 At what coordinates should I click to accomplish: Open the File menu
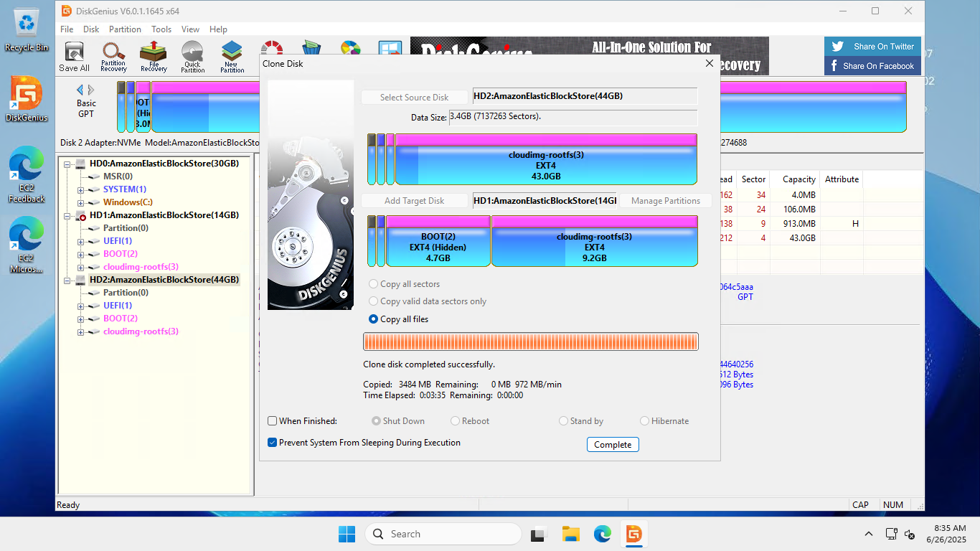pos(67,29)
